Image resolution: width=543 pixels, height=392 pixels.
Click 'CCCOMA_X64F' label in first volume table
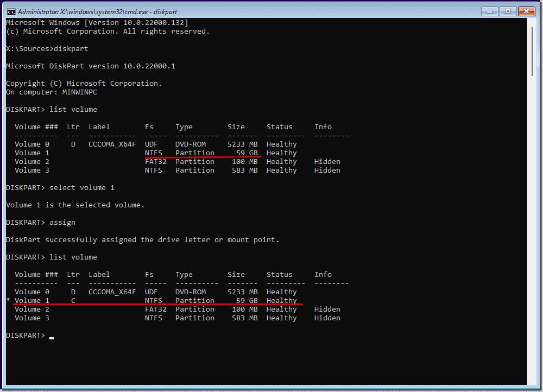(112, 144)
